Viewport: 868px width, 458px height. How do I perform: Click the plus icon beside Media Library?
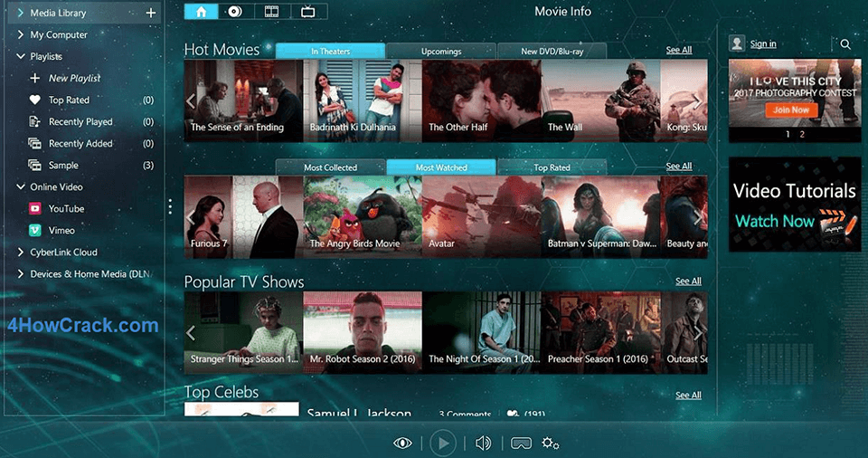(151, 13)
